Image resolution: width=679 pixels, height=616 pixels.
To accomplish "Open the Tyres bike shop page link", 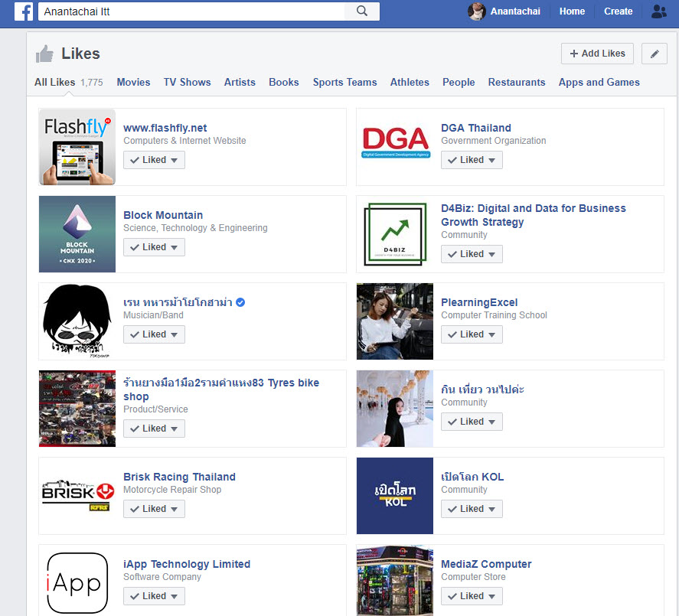I will pyautogui.click(x=221, y=389).
